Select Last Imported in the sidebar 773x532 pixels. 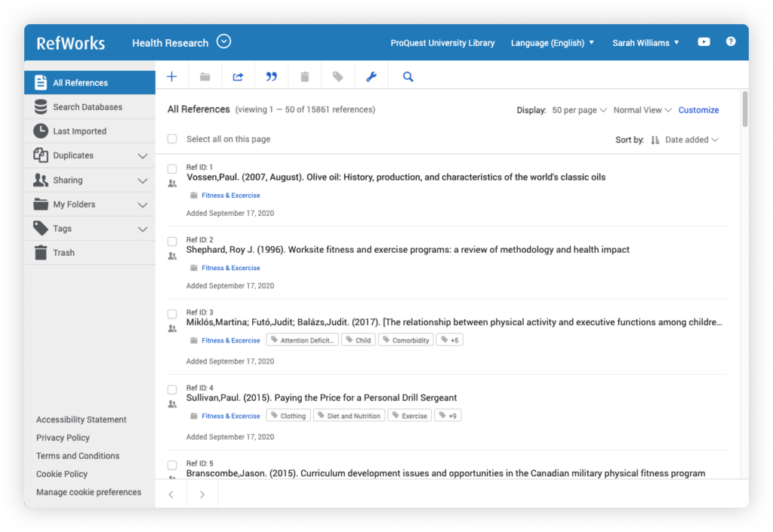[79, 131]
